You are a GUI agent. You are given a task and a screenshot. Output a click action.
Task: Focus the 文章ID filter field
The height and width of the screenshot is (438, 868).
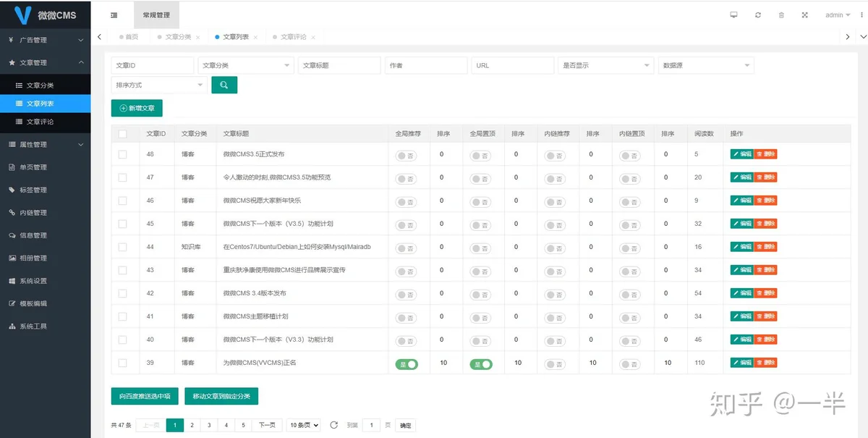[x=153, y=65]
